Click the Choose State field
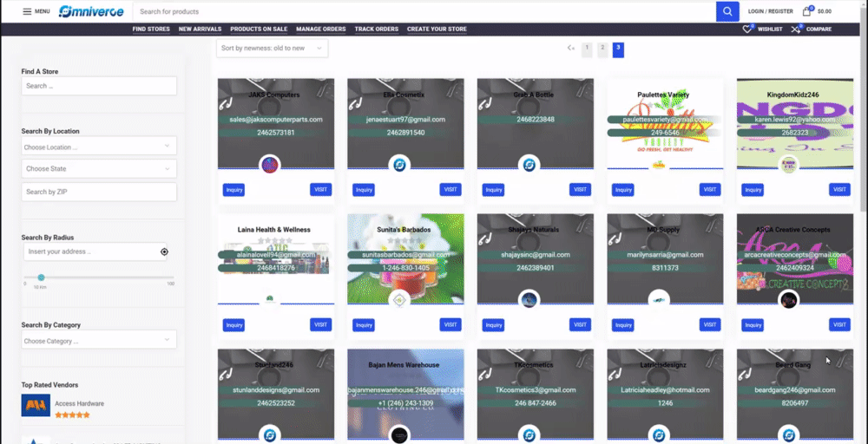Viewport: 868px width, 444px height. pyautogui.click(x=99, y=168)
